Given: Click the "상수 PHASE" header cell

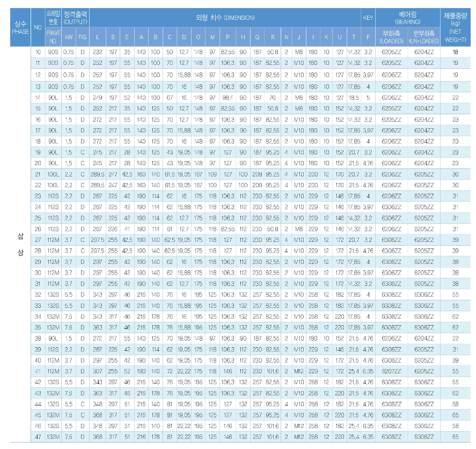Looking at the screenshot, I should pos(20,27).
